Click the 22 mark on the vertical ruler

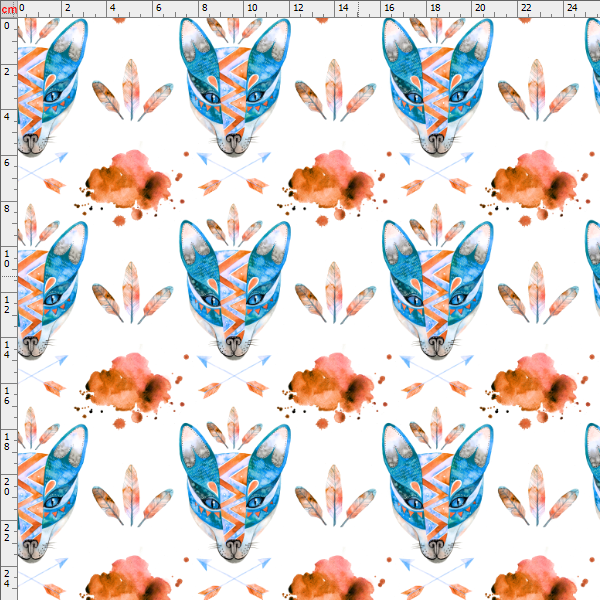pyautogui.click(x=7, y=532)
